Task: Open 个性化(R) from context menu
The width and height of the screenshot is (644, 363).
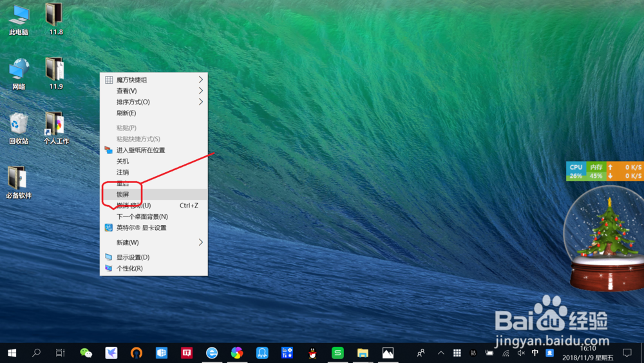Action: coord(154,268)
